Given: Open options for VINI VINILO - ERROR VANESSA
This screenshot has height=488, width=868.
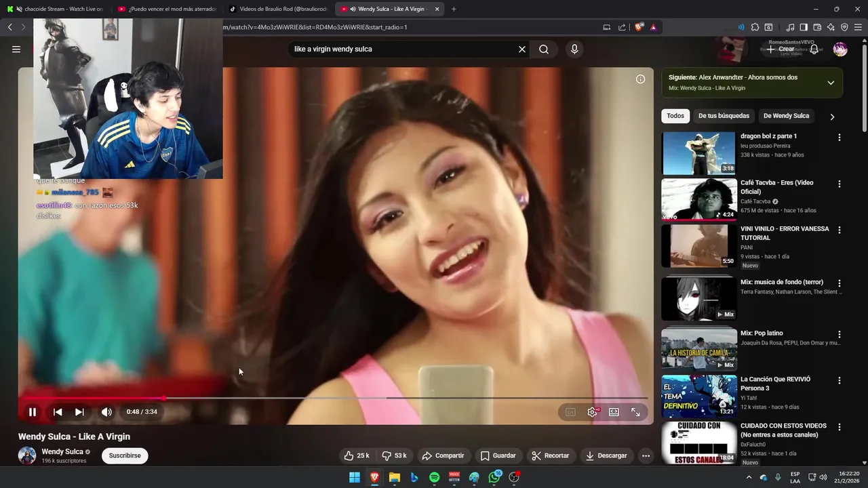Looking at the screenshot, I should [x=840, y=230].
